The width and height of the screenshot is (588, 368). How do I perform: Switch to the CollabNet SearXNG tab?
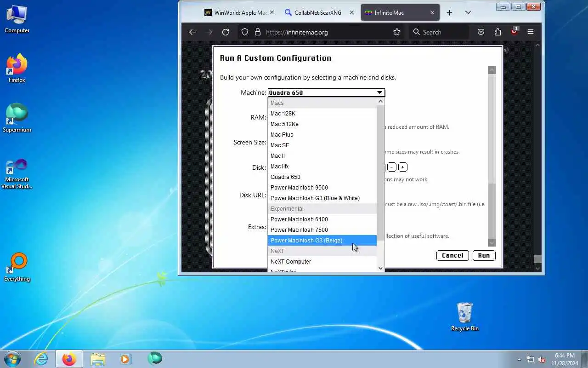[319, 12]
